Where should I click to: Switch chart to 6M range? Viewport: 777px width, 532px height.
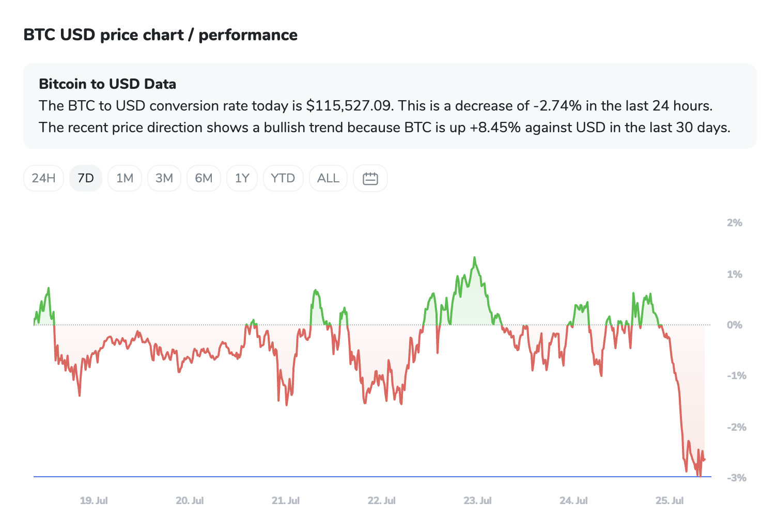204,178
